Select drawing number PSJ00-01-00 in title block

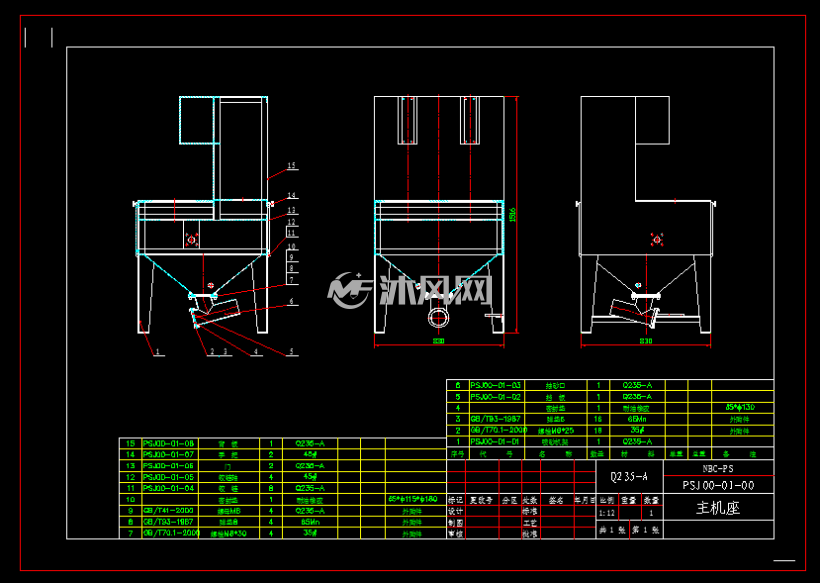718,485
